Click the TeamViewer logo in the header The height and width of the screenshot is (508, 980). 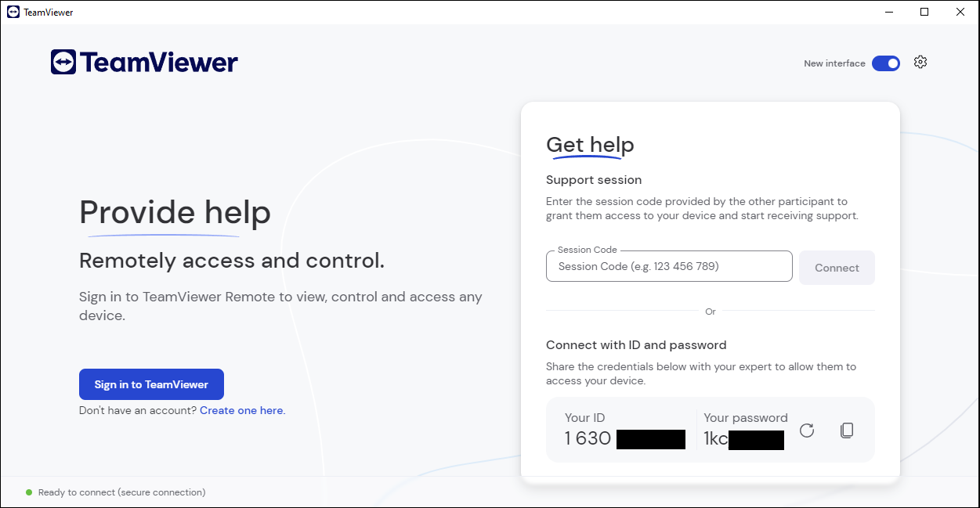pos(144,63)
